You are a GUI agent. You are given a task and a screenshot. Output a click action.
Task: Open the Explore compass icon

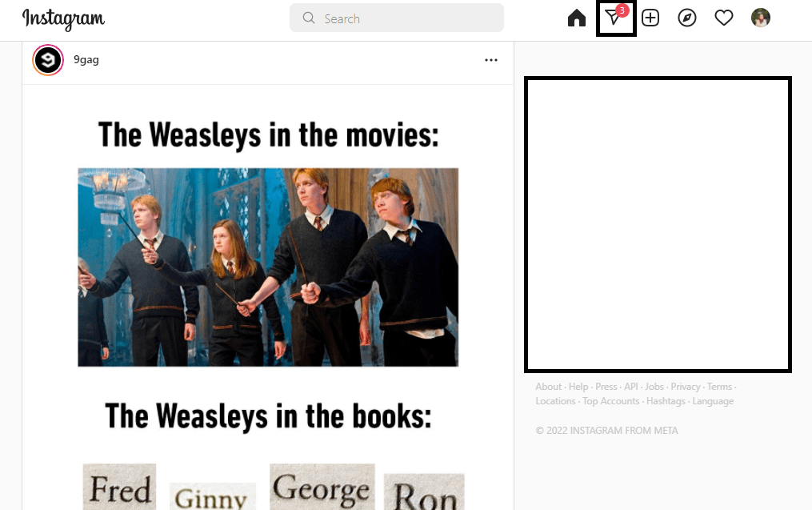[687, 18]
